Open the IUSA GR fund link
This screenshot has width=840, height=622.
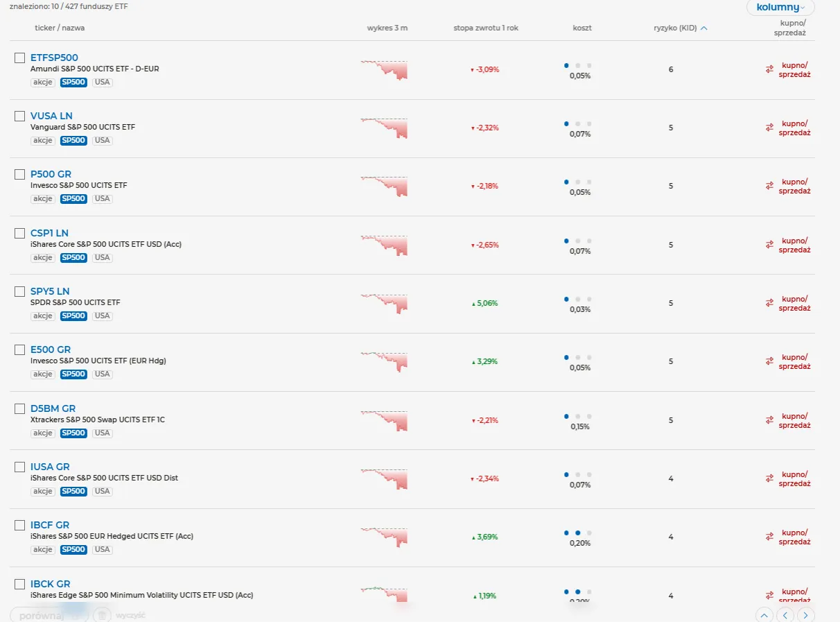[50, 467]
